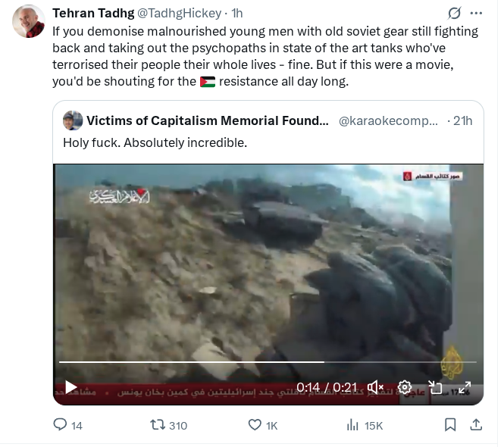This screenshot has width=504, height=447.
Task: Enter fullscreen video mode
Action: [x=465, y=387]
